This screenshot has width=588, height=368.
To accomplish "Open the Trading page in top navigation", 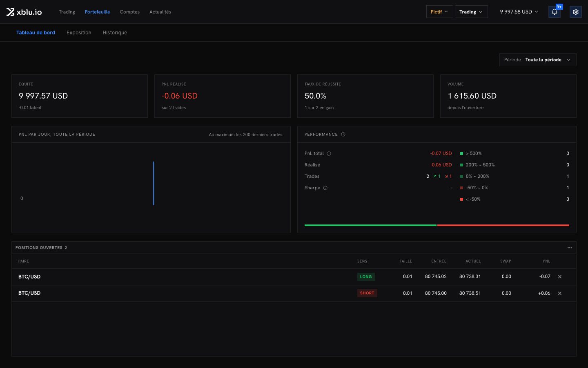I will pyautogui.click(x=67, y=12).
